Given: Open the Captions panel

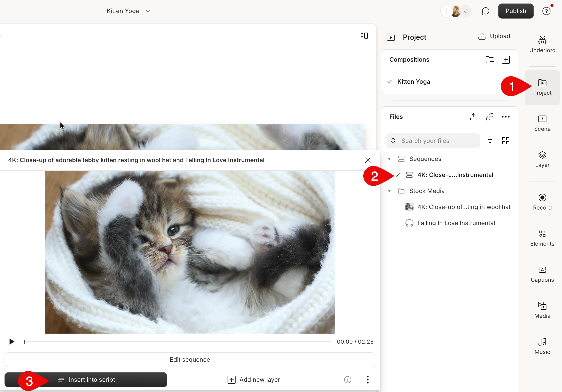Looking at the screenshot, I should (542, 273).
